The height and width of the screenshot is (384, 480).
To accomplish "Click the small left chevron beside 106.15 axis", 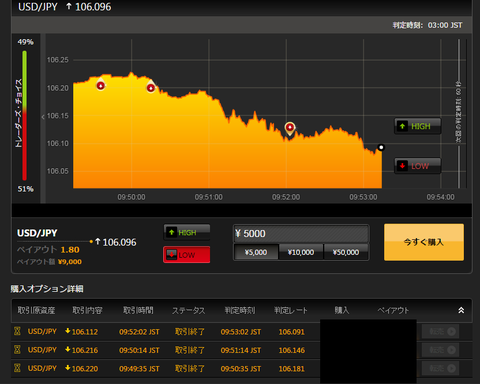I will [x=43, y=117].
